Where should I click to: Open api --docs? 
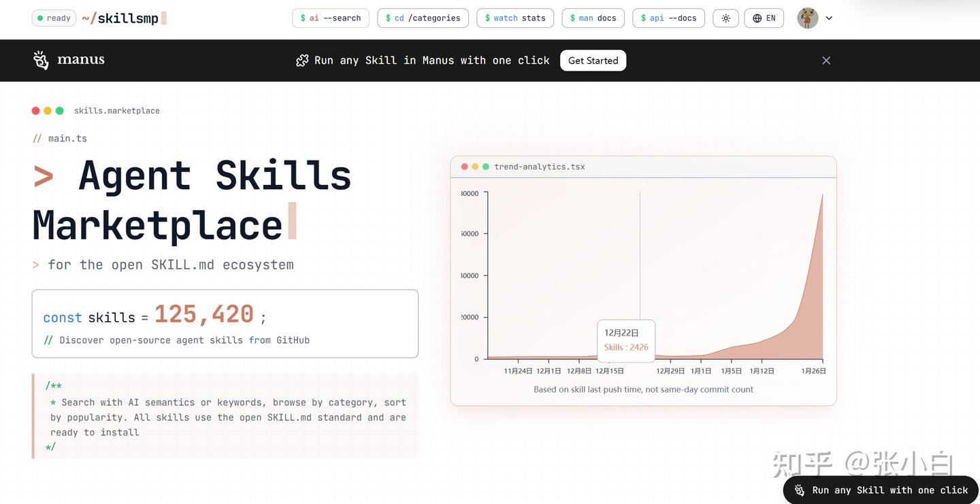coord(668,18)
